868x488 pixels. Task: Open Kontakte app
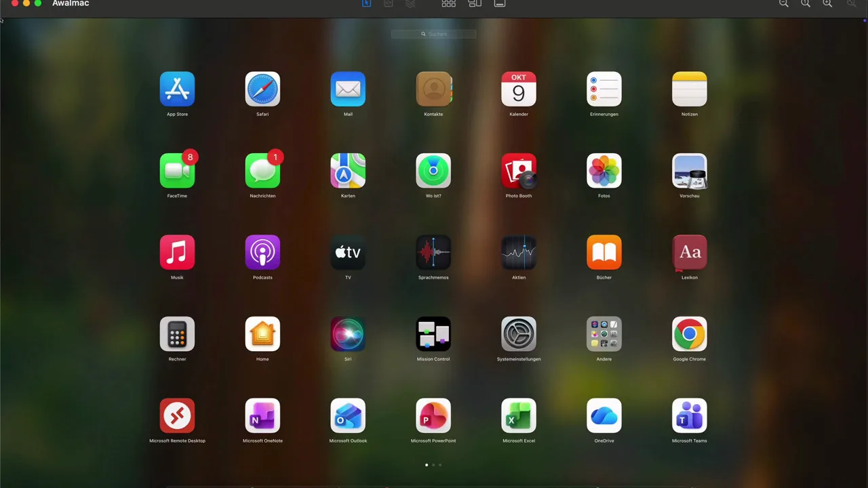pyautogui.click(x=433, y=89)
